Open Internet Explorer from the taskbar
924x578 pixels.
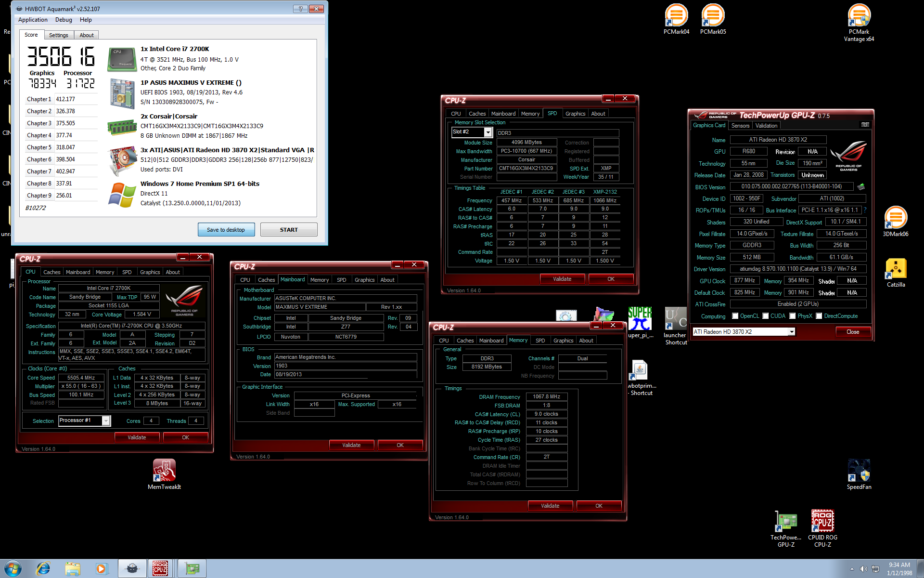[43, 568]
